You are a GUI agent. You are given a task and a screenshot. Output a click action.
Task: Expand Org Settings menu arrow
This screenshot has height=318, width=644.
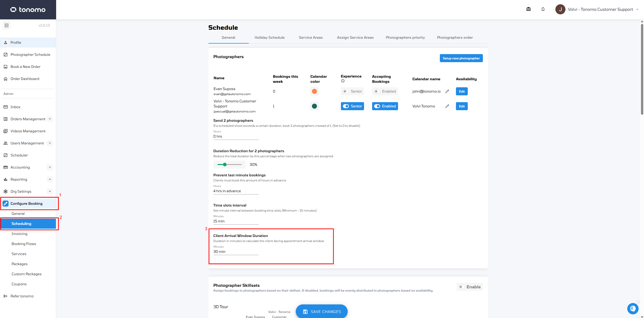tap(50, 191)
